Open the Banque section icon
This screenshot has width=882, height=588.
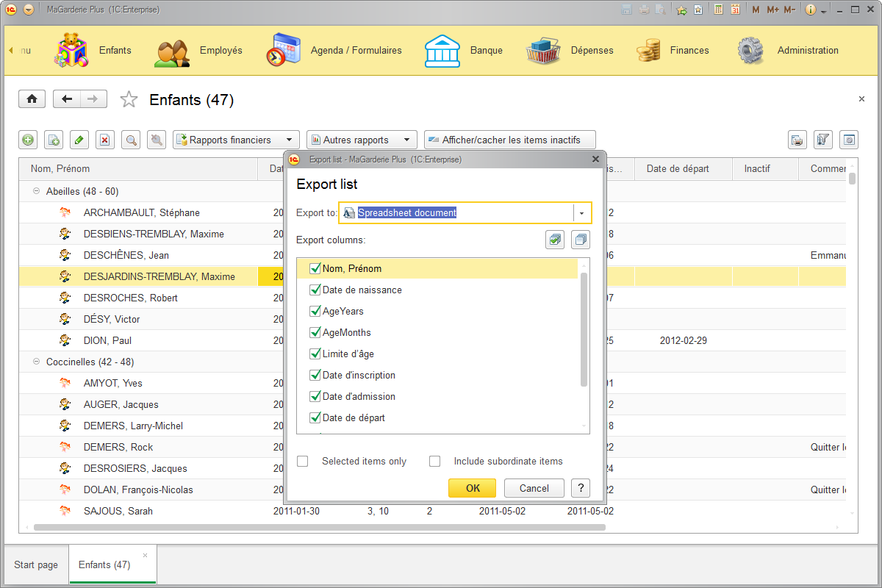tap(442, 50)
